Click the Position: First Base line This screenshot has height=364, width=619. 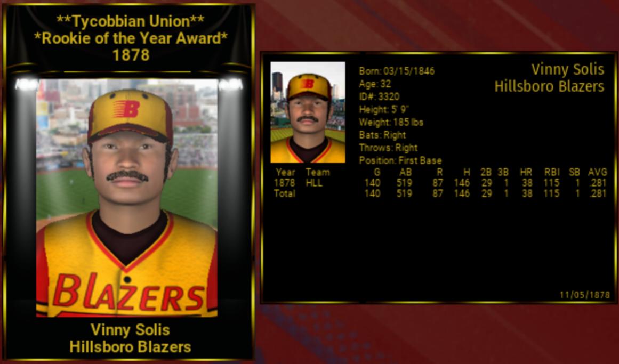(x=400, y=160)
